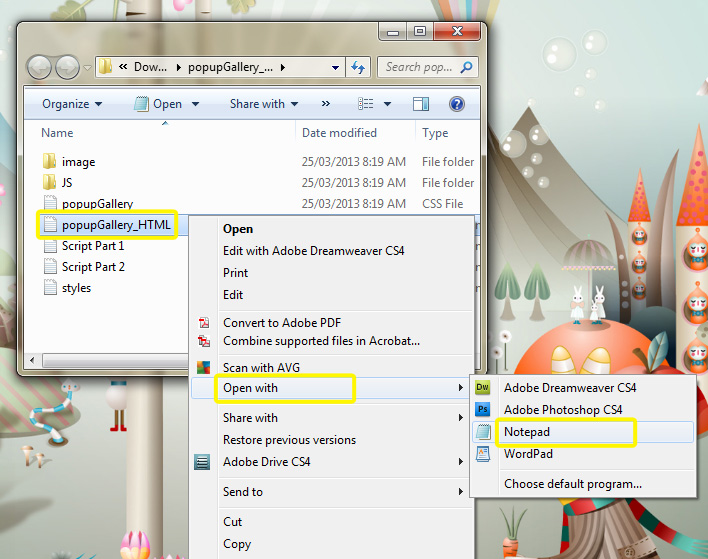Click the magnifier search icon
Viewport: 708px width, 559px height.
pyautogui.click(x=466, y=67)
